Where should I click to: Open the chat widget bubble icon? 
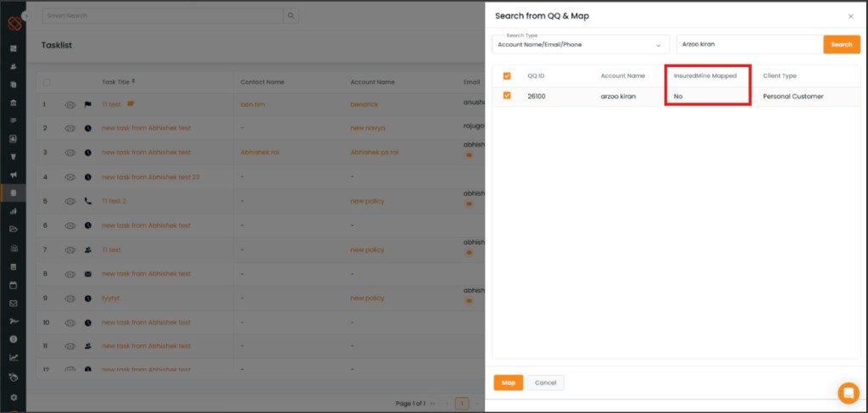pyautogui.click(x=848, y=393)
